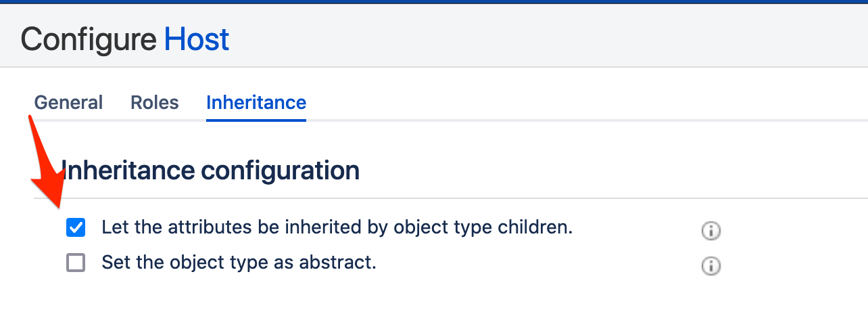Switch to the General tab
868x314 pixels.
pos(68,103)
